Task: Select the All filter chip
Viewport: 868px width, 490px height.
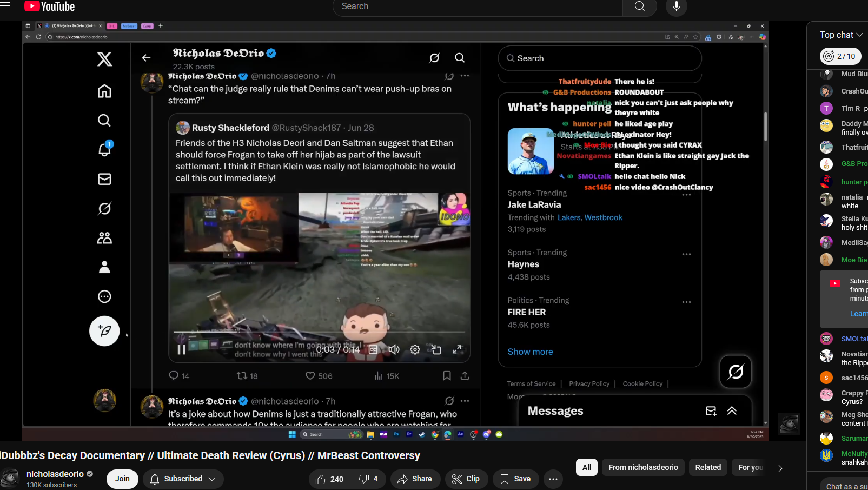Action: [x=587, y=467]
